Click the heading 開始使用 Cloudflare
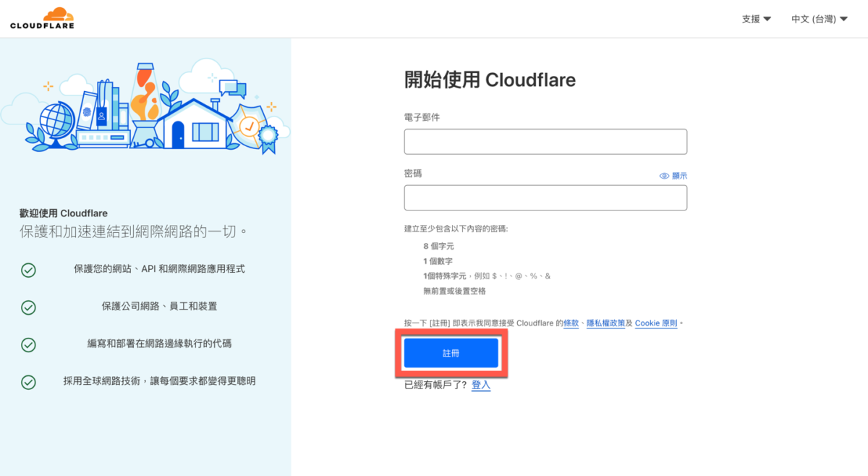Screen dimensions: 868x476 tap(490, 80)
